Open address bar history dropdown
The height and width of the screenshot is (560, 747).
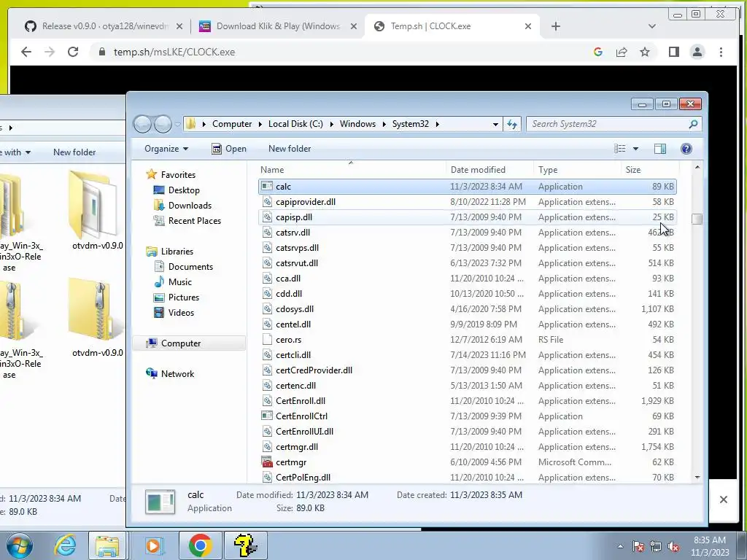pyautogui.click(x=495, y=124)
